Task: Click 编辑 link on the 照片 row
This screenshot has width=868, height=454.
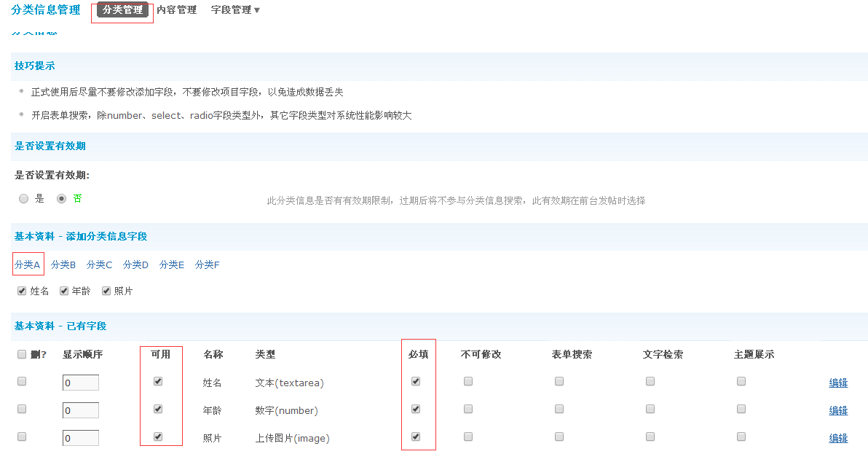Action: click(x=838, y=437)
